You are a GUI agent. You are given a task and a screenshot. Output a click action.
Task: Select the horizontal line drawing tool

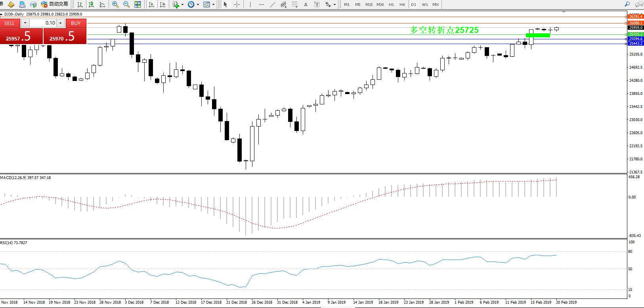tap(261, 4)
